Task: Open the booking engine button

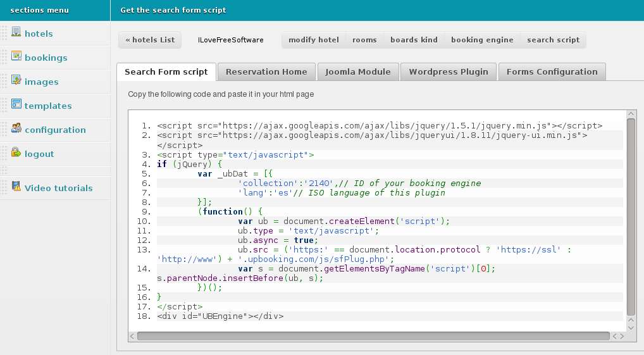Action: (482, 40)
